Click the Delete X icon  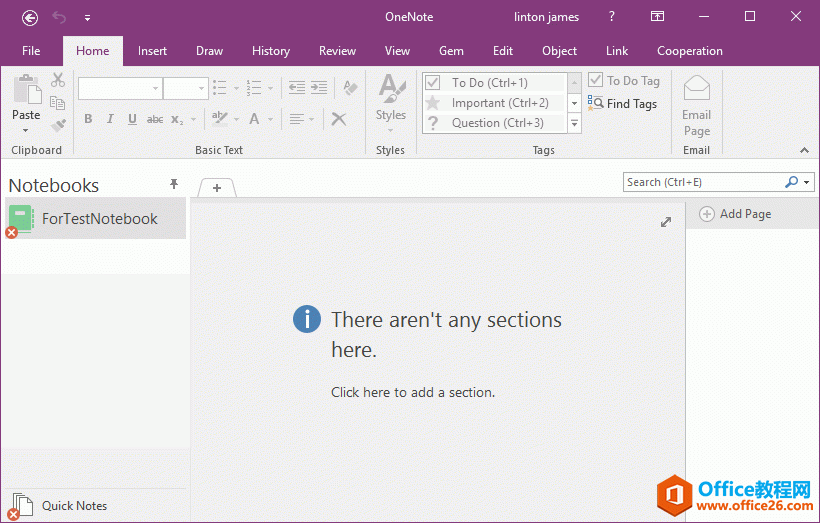[339, 119]
